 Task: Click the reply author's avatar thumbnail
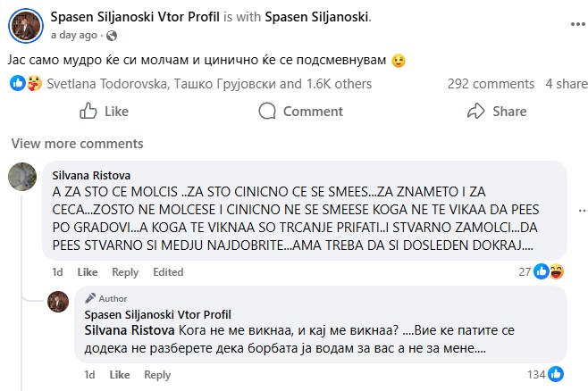[x=59, y=301]
